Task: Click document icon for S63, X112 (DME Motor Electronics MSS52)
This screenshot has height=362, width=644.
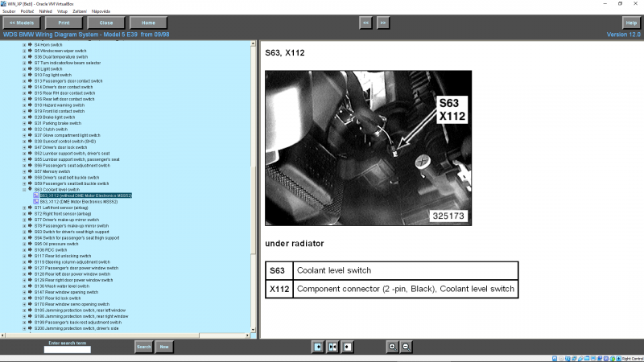Action: (x=35, y=202)
